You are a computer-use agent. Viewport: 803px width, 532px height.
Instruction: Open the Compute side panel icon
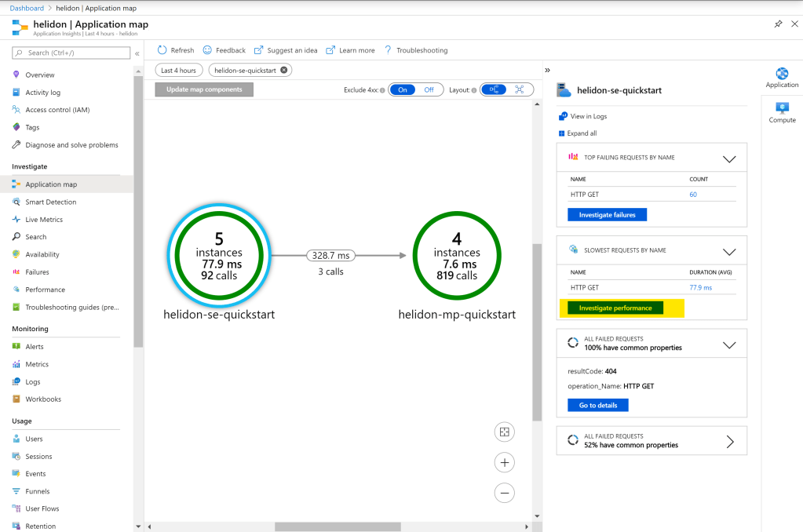tap(782, 111)
